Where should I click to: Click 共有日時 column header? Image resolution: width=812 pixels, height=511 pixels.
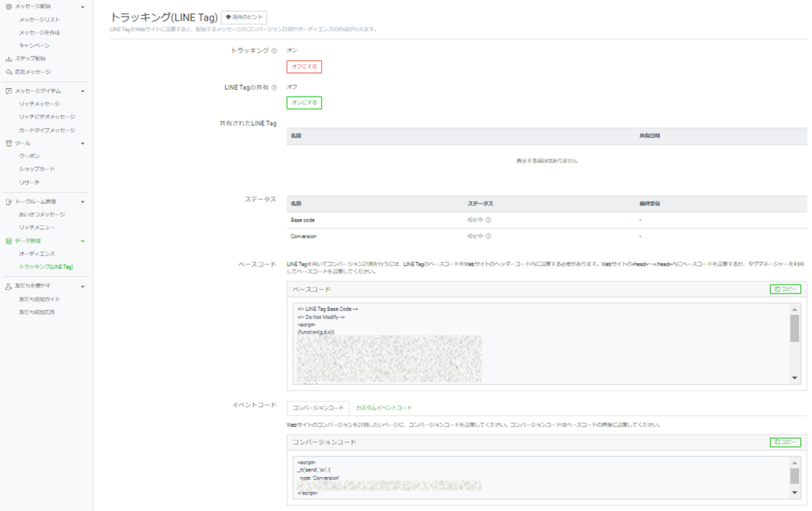(x=649, y=136)
